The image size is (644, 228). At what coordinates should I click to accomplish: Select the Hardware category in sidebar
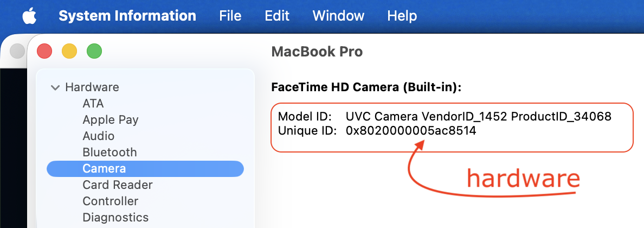[92, 87]
